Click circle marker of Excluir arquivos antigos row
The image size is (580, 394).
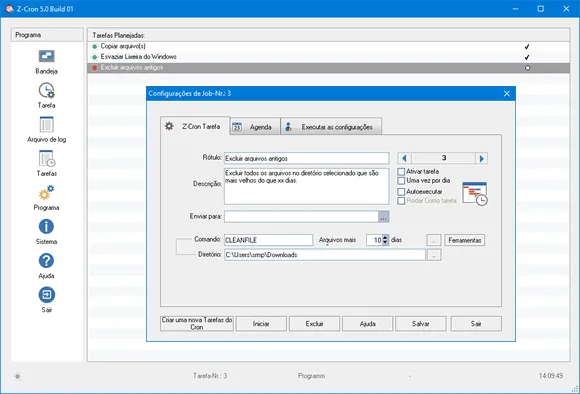pos(527,68)
